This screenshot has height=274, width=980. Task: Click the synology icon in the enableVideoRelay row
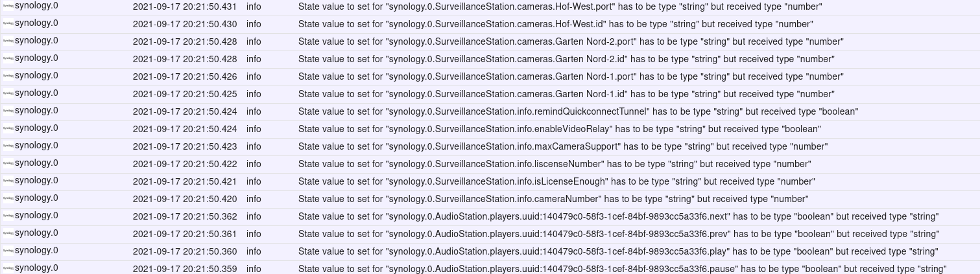pyautogui.click(x=8, y=129)
